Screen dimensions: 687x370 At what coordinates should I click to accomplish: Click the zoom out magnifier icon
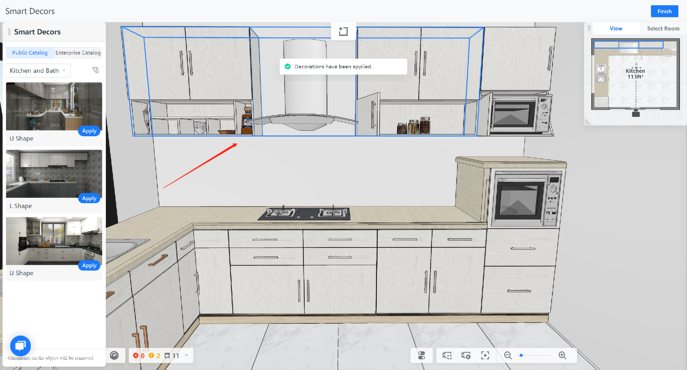508,356
